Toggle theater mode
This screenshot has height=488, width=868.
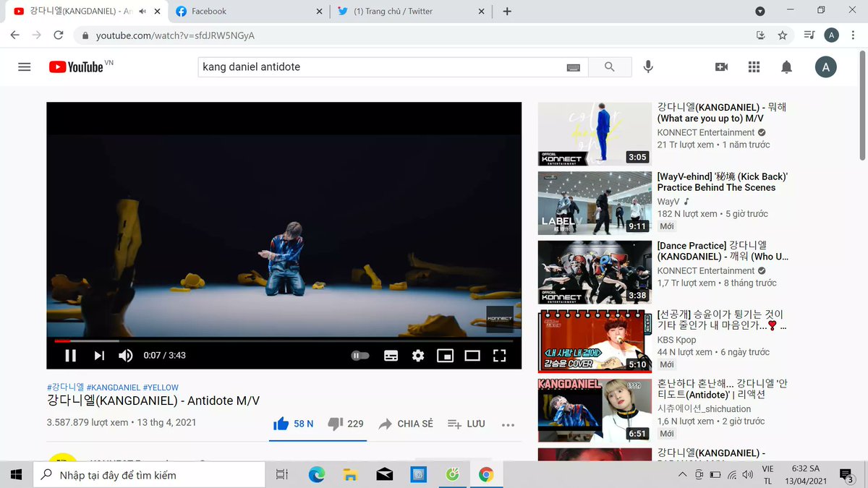tap(472, 356)
